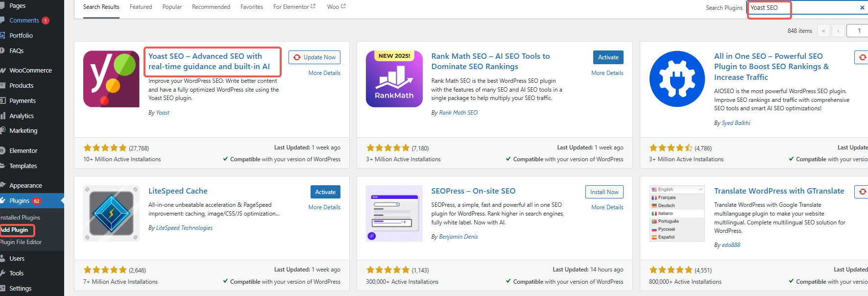Open the Woo tab
The image size is (868, 296).
pyautogui.click(x=337, y=7)
